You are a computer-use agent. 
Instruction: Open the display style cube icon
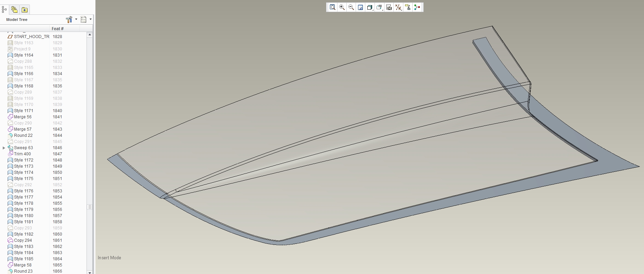click(x=370, y=7)
